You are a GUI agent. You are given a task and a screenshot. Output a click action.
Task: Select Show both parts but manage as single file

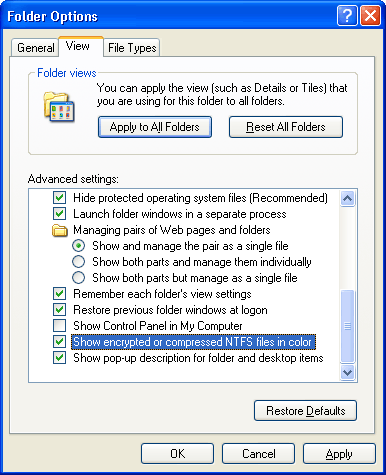click(78, 278)
